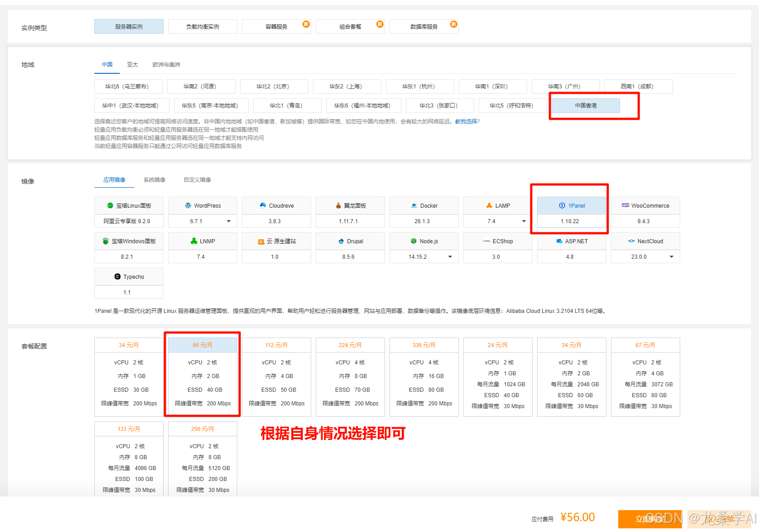The width and height of the screenshot is (759, 532).
Task: Choose the 华北2 (北京) region
Action: (274, 86)
